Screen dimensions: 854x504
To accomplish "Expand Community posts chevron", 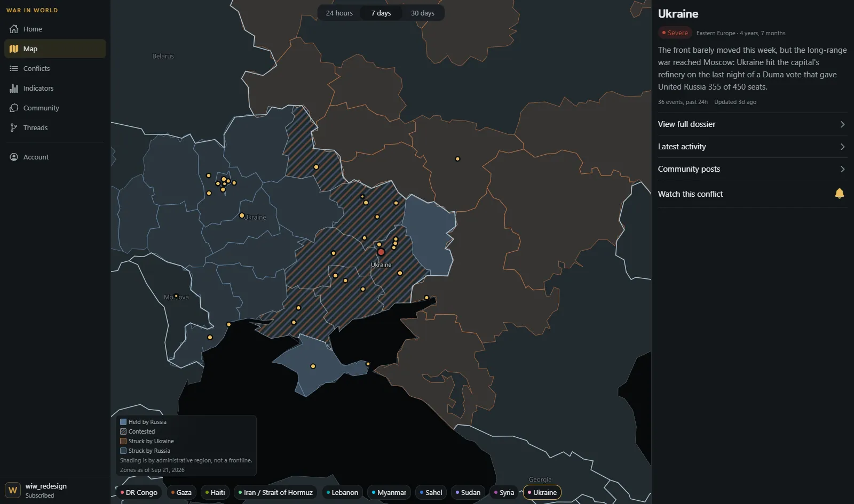I will pos(842,169).
